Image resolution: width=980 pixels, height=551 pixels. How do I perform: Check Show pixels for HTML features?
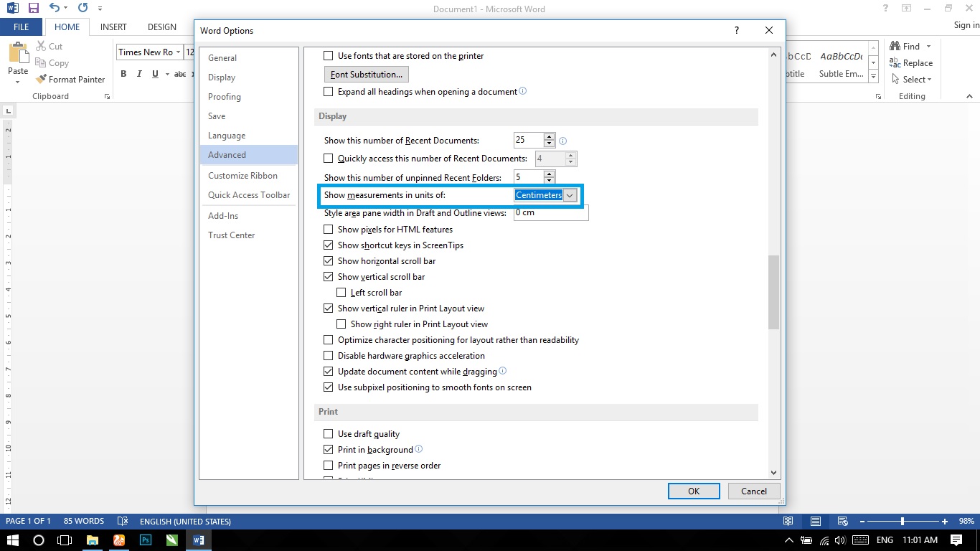click(329, 230)
